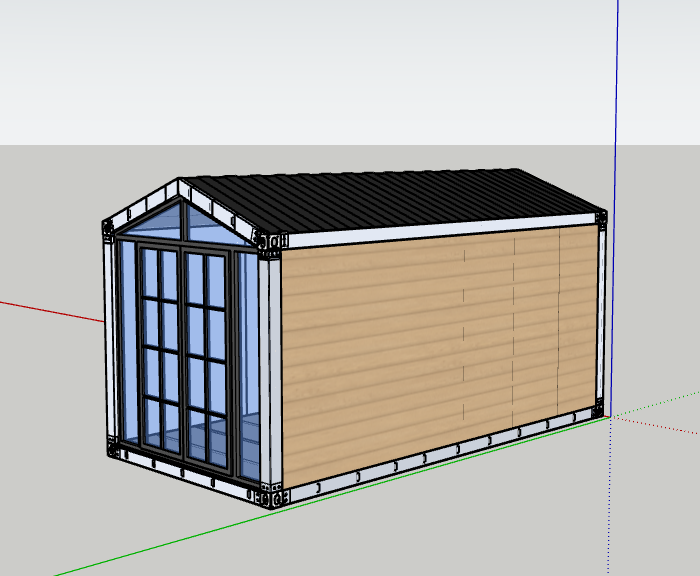Click the triangular gable glass window
700x576 pixels.
pyautogui.click(x=180, y=225)
